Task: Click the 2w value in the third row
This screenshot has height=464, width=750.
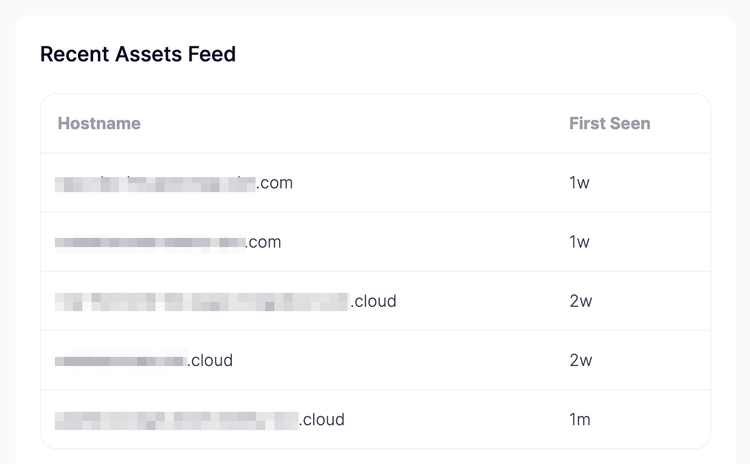Action: click(580, 301)
